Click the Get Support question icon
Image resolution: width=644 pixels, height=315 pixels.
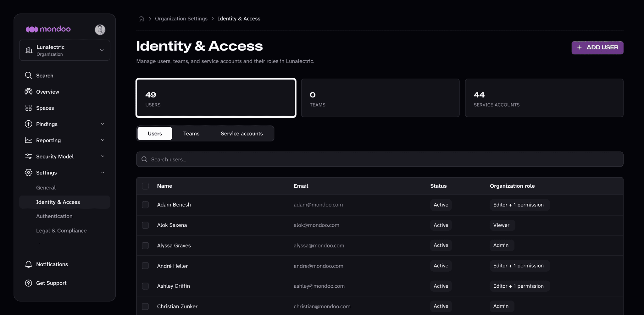29,283
